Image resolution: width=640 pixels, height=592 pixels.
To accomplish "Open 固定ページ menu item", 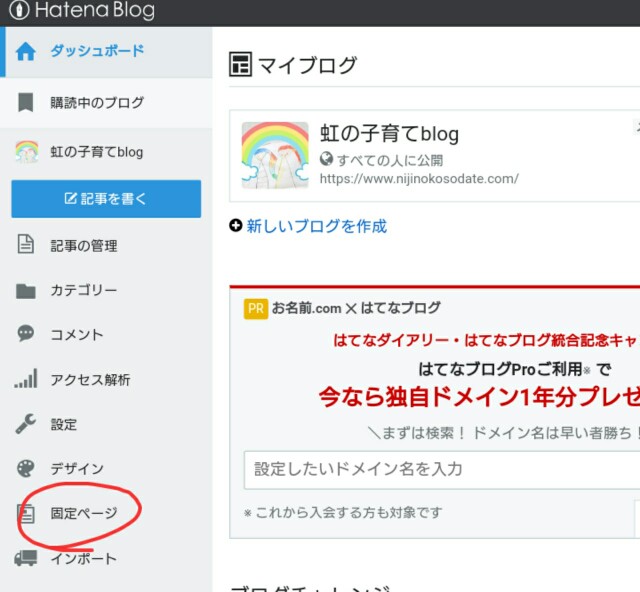I will point(84,513).
